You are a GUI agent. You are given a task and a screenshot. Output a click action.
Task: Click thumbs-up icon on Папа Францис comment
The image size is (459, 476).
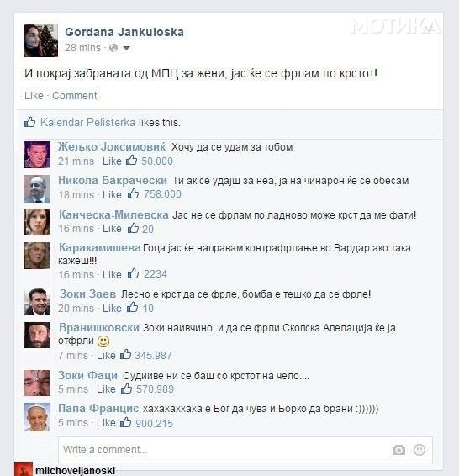pos(125,422)
